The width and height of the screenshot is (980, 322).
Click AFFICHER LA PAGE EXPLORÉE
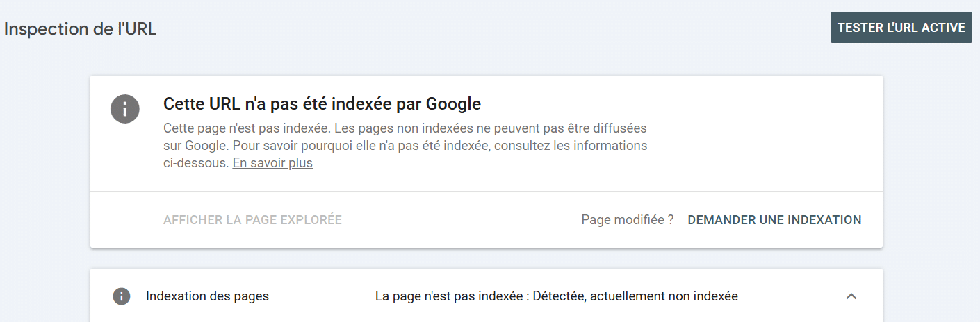point(252,220)
